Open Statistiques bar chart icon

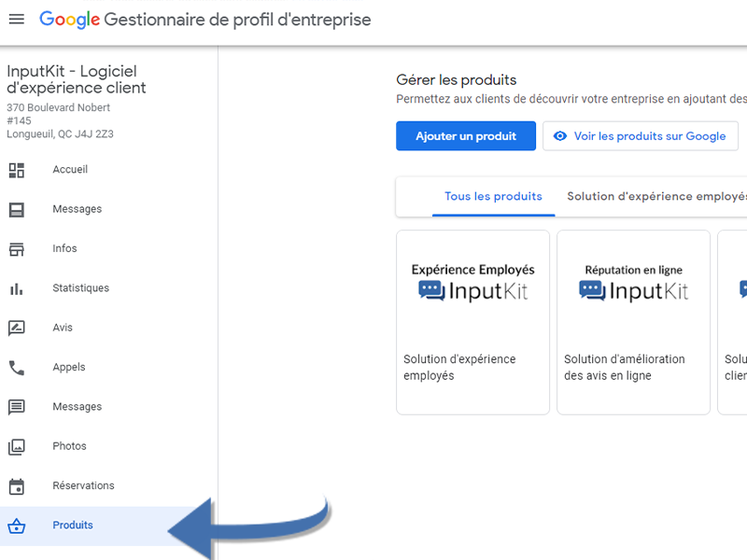click(17, 288)
